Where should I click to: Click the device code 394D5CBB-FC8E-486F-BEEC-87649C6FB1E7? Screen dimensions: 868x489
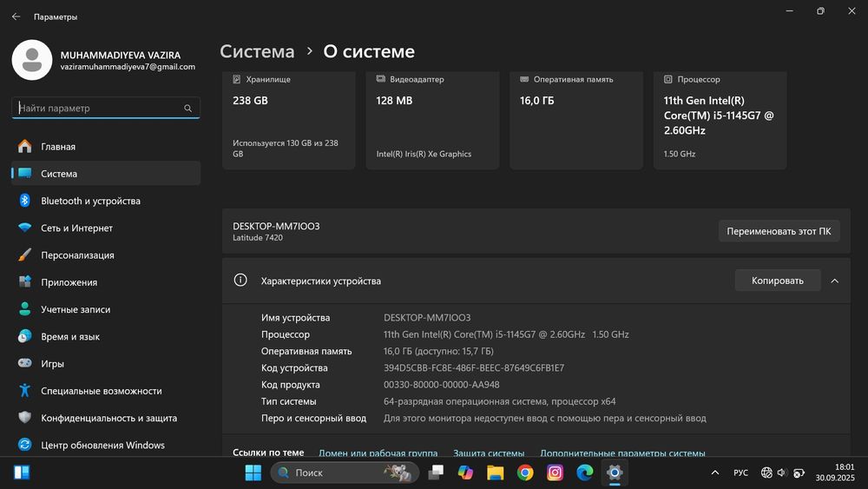tap(474, 367)
